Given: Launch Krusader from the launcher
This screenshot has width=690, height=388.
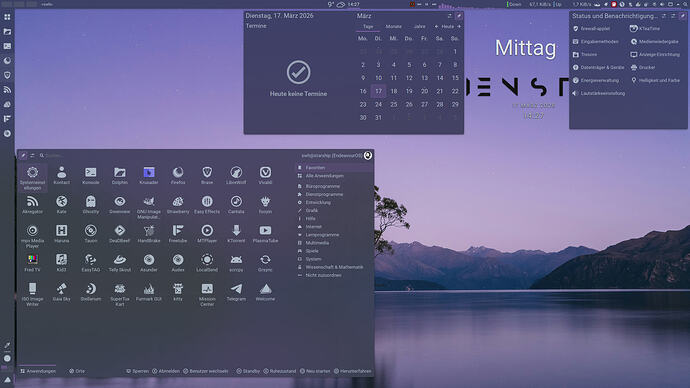Looking at the screenshot, I should click(149, 175).
